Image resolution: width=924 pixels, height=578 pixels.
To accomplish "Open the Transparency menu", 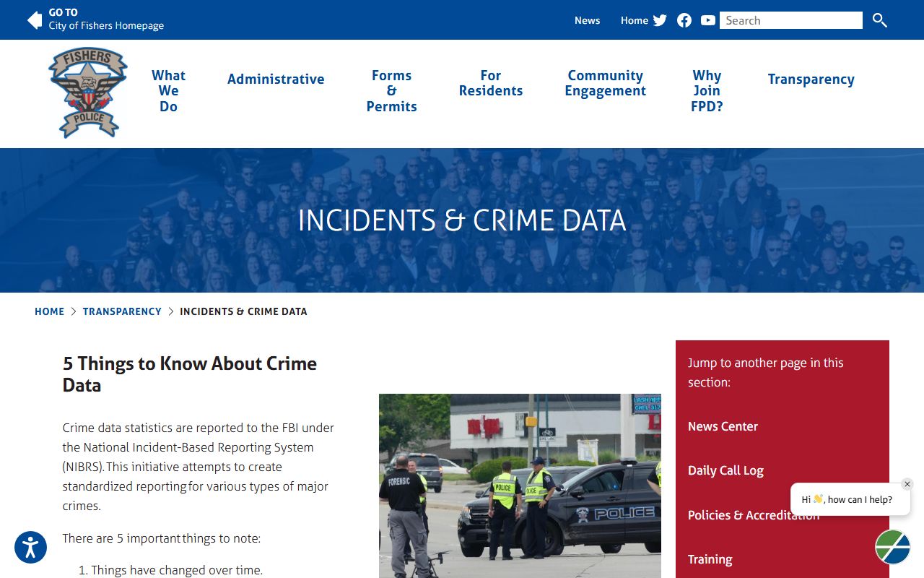I will [x=811, y=79].
